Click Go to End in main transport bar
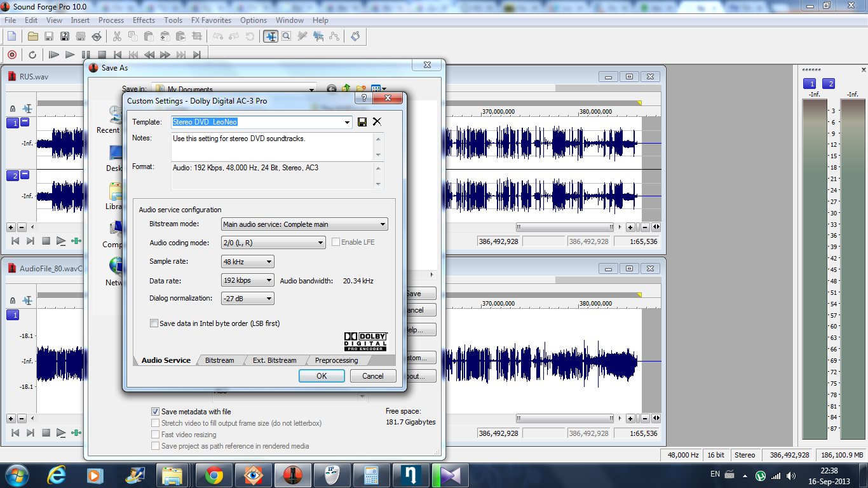 point(197,55)
